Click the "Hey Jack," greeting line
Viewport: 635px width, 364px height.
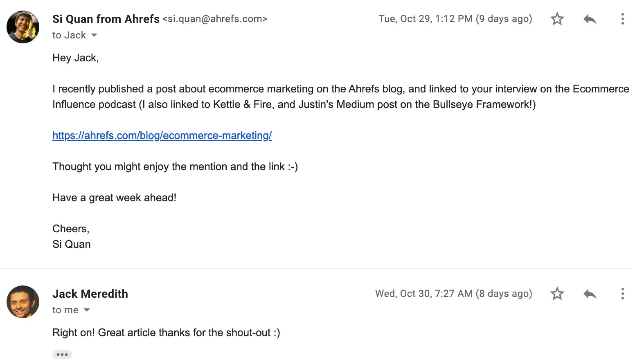pos(76,58)
